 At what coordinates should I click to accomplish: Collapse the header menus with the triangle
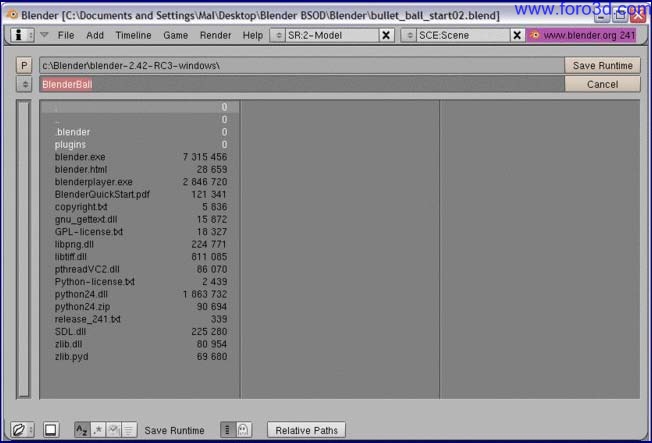tap(44, 35)
